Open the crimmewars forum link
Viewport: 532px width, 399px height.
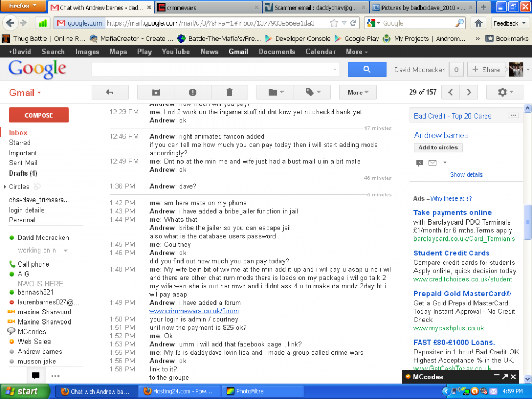[194, 311]
